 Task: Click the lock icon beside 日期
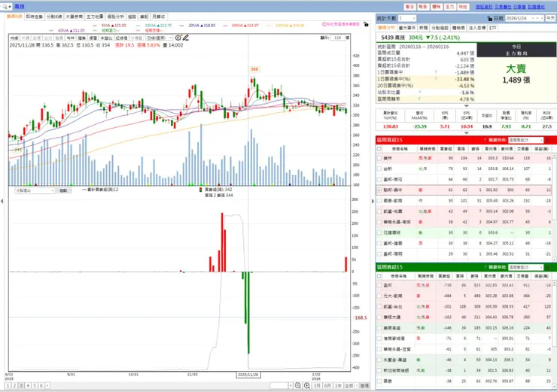click(490, 19)
